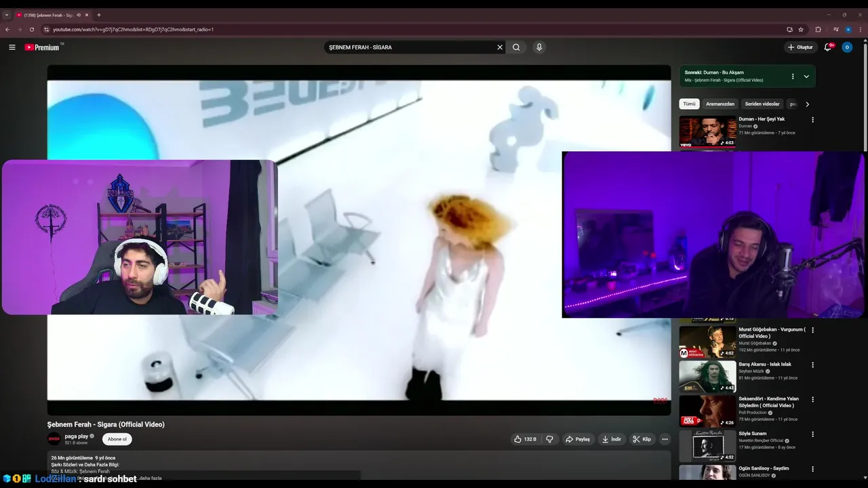Open paga play channel name link
Screen dimensions: 868x488
pos(77,436)
